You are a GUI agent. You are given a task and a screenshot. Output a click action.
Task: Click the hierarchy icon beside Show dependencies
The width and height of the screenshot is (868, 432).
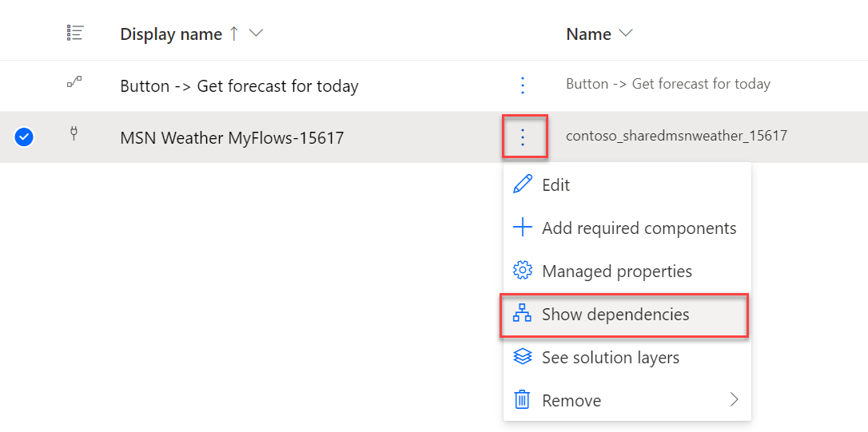point(522,314)
